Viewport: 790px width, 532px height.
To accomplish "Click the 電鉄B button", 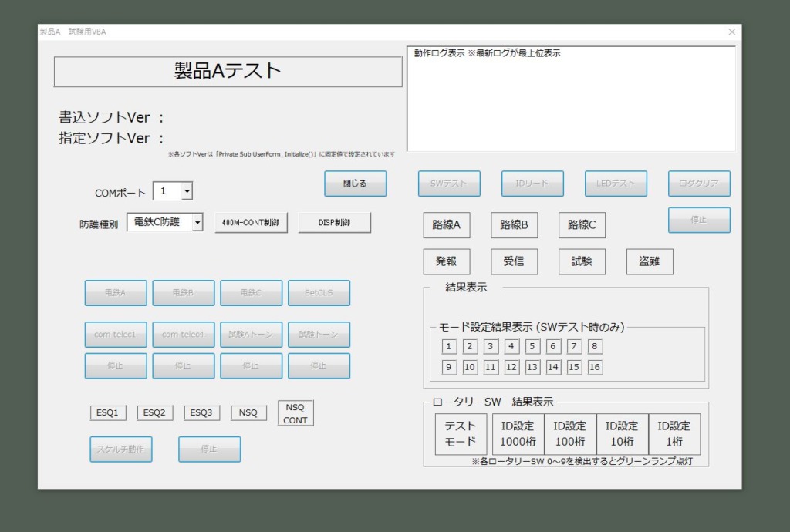I will tap(184, 293).
